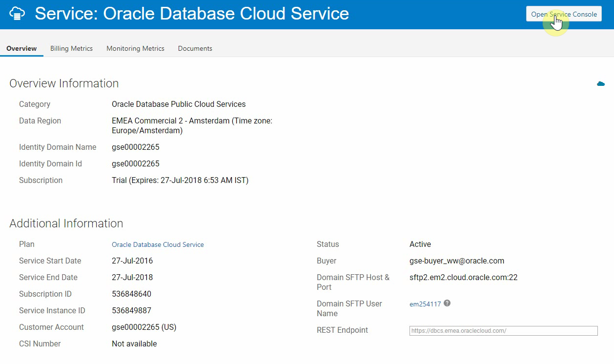614x364 pixels.
Task: Select the Overview tab
Action: click(x=21, y=48)
